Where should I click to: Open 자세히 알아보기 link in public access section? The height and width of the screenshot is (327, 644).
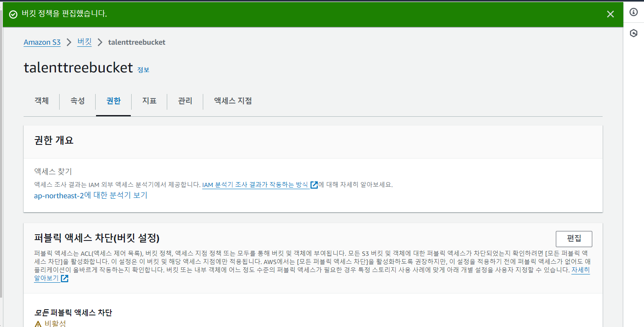point(580,270)
